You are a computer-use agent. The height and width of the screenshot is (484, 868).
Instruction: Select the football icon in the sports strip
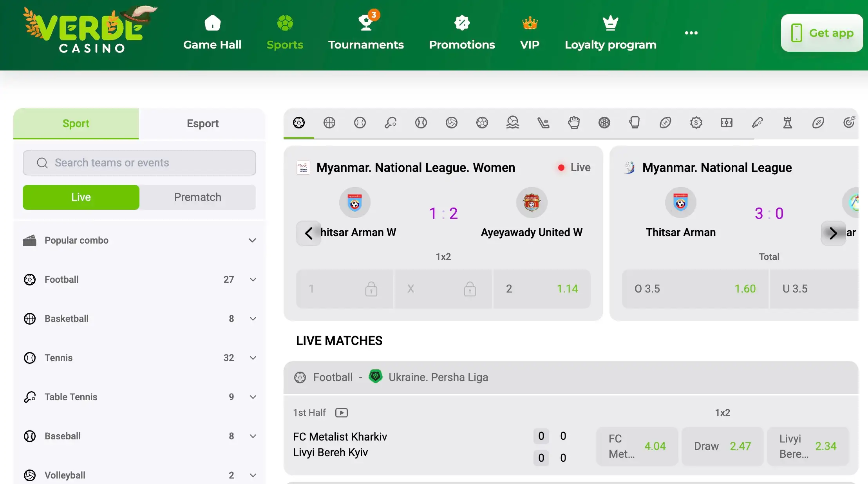299,123
